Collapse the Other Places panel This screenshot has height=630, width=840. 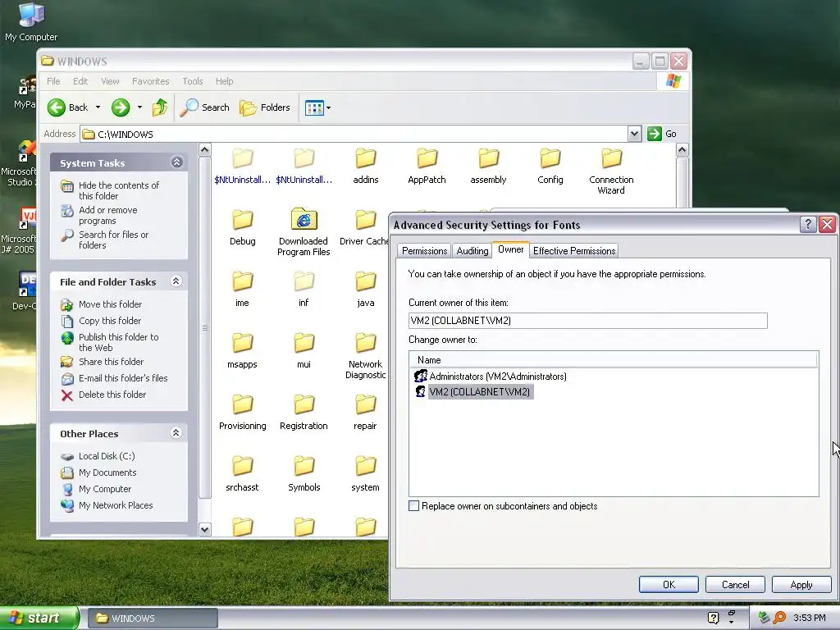176,433
